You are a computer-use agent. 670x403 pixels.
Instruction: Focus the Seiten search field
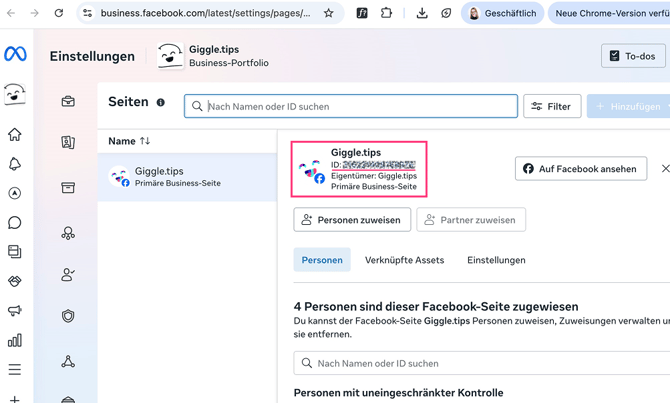[351, 106]
